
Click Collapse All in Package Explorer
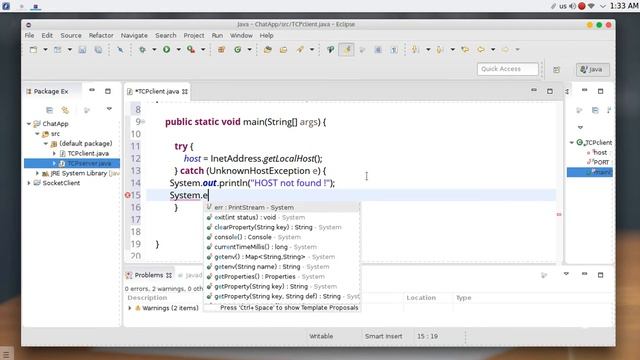pos(49,110)
